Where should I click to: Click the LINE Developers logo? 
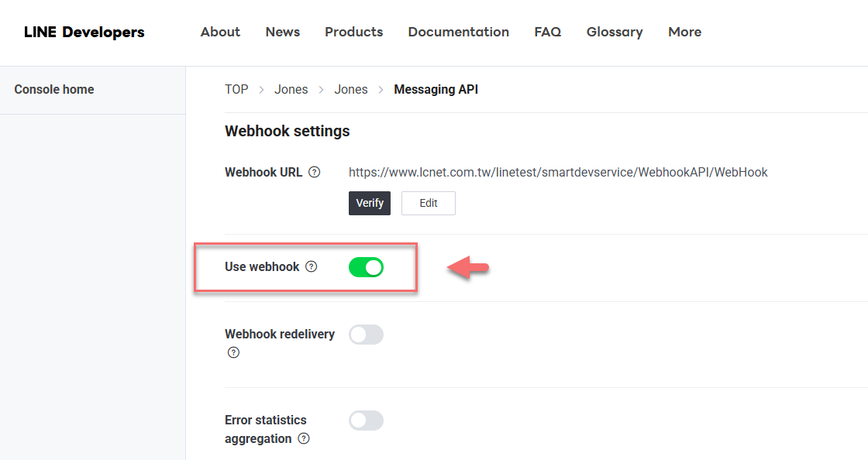pyautogui.click(x=84, y=32)
